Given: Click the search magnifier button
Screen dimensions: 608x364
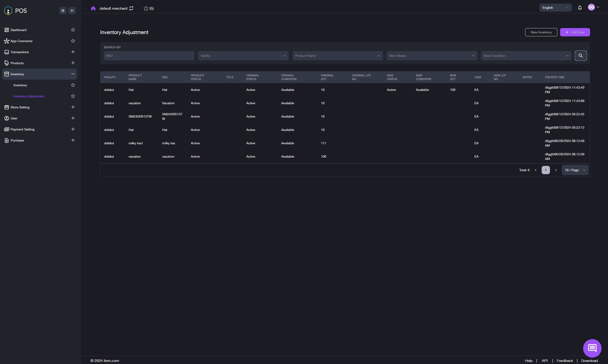Looking at the screenshot, I should coord(581,56).
